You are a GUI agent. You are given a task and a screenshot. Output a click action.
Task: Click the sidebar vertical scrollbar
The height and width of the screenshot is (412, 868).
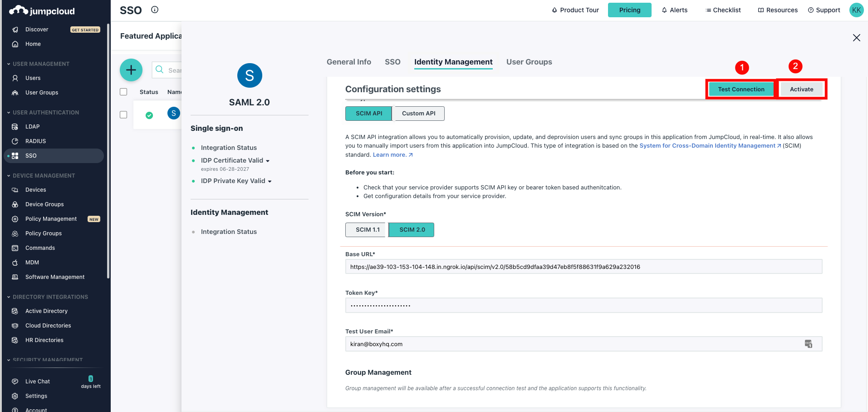coord(108,150)
